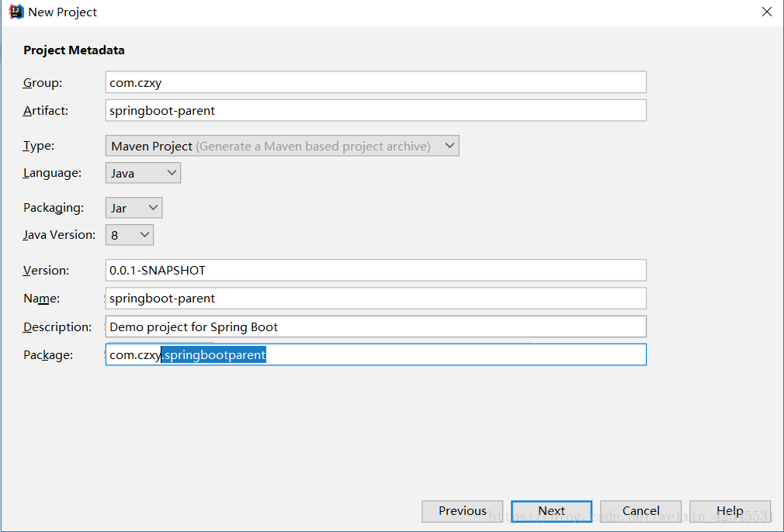Click the Package input field
The image size is (784, 532).
coord(376,354)
